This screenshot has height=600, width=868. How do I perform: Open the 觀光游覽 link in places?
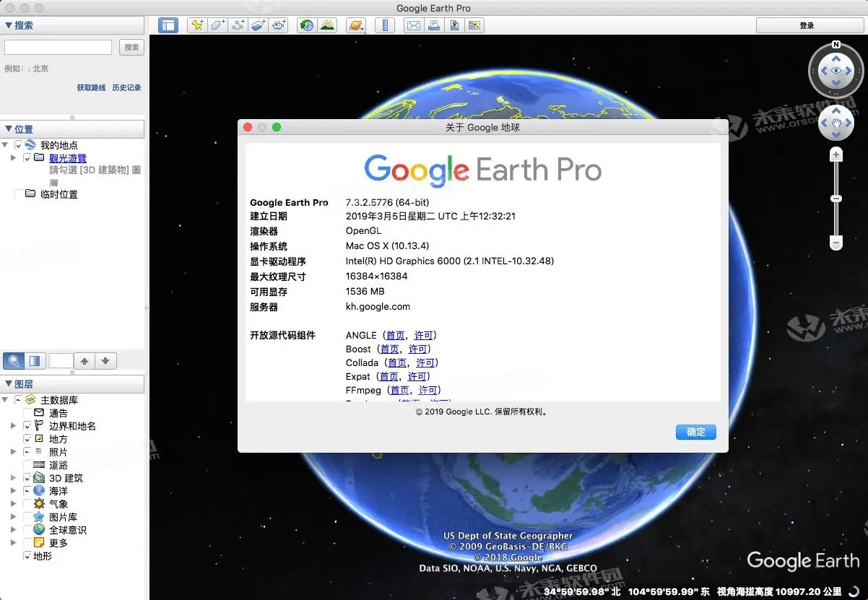tap(68, 158)
